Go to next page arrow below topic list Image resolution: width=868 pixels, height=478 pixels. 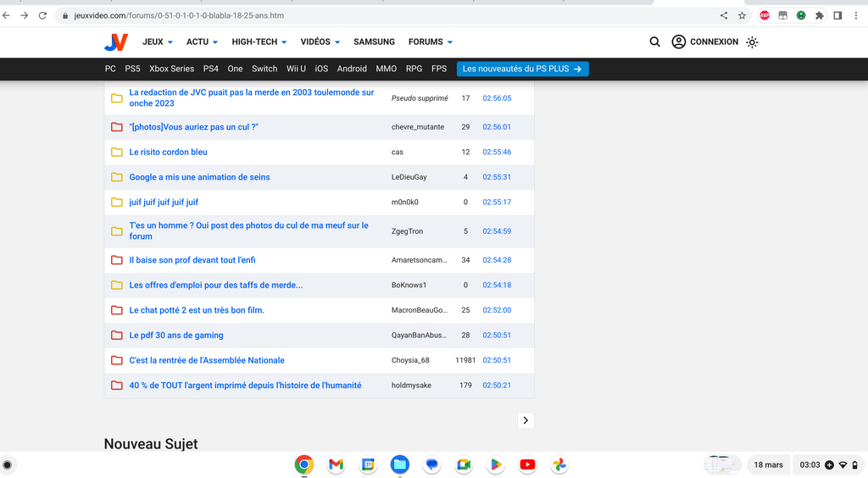tap(526, 420)
